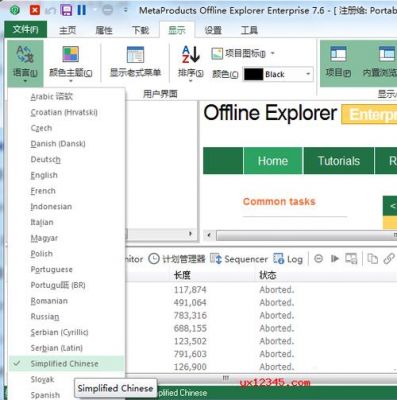397x400 pixels.
Task: Click the 783,316 length cell
Action: (x=190, y=315)
